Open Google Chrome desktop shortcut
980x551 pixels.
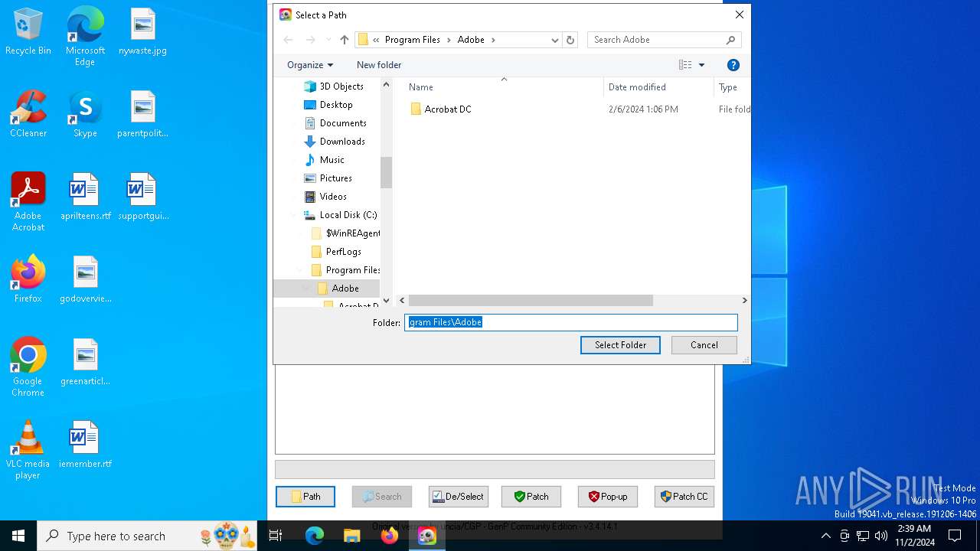coord(28,367)
